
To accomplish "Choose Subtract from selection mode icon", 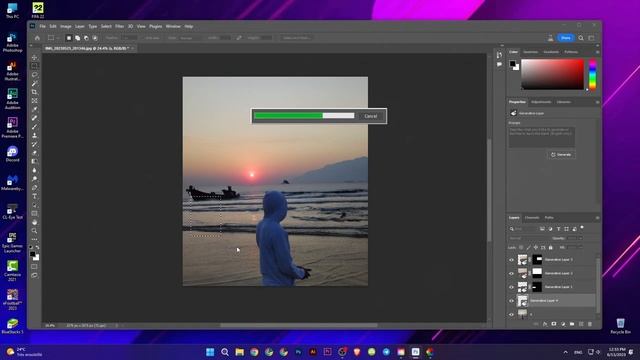I will 86,38.
